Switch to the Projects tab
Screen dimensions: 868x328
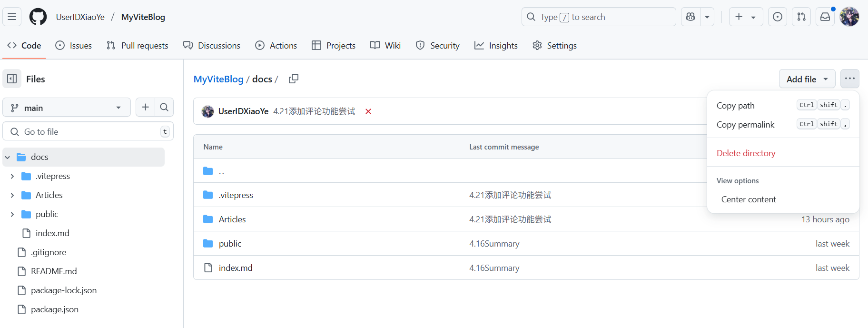[x=334, y=45]
